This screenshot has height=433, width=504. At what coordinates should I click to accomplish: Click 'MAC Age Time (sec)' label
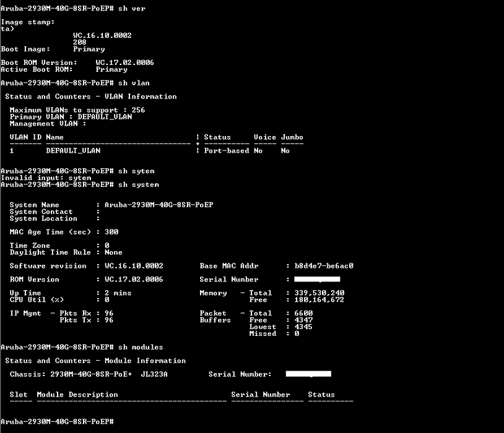[50, 232]
